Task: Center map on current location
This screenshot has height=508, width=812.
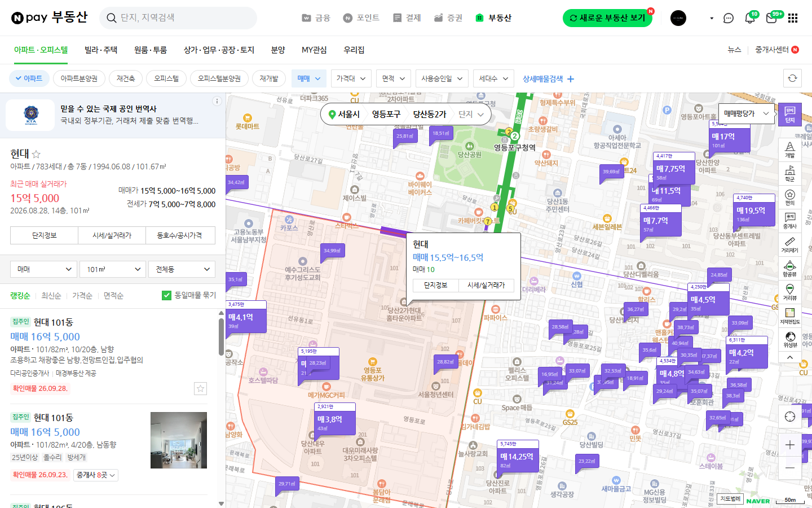Action: click(x=789, y=417)
